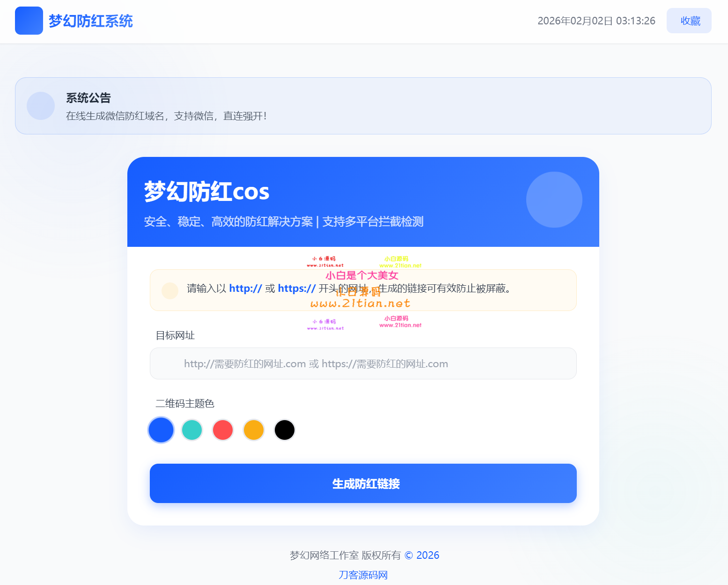728x585 pixels.
Task: Click the orange www.21tian.net watermark
Action: click(x=360, y=303)
